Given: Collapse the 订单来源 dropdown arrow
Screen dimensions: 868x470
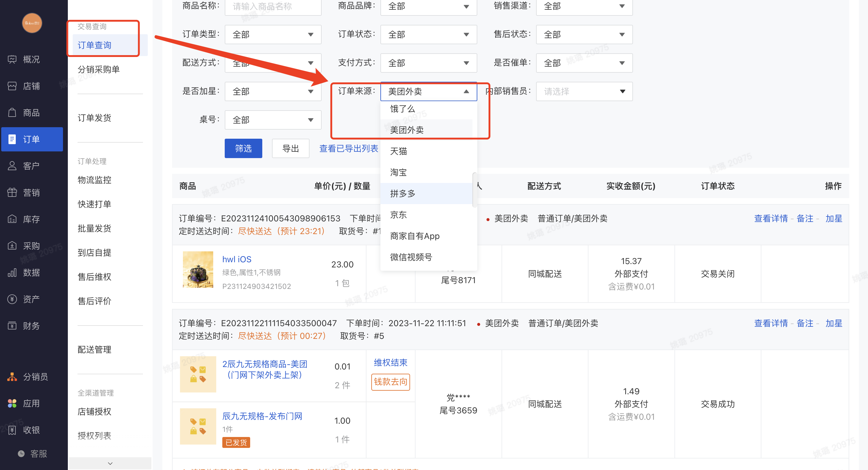Looking at the screenshot, I should [x=466, y=91].
